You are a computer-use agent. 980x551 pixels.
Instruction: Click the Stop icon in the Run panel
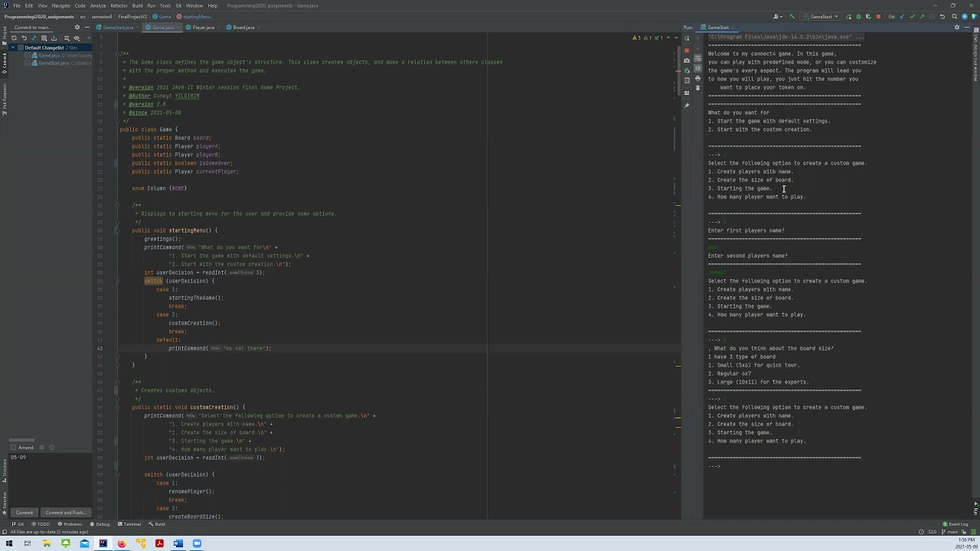click(687, 50)
